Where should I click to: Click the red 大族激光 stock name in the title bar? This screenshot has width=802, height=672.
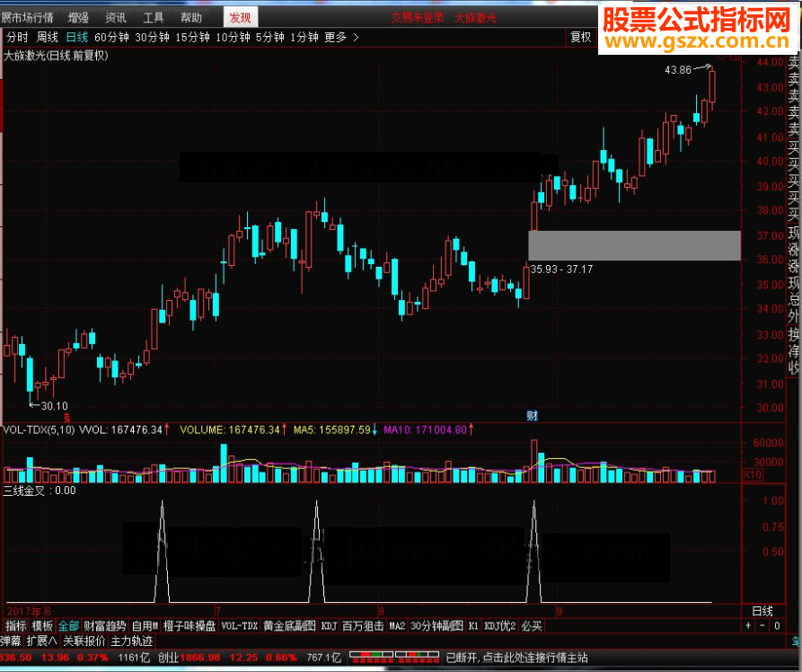(475, 18)
